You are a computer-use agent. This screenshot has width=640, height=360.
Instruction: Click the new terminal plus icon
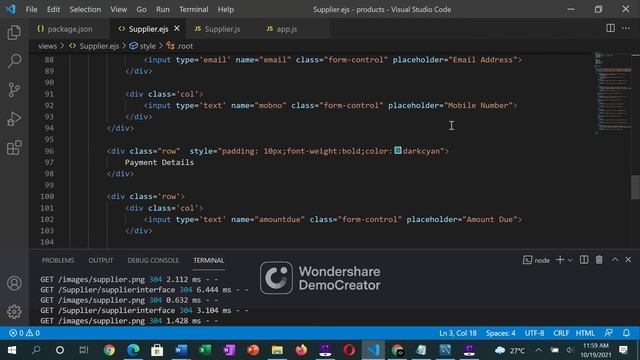[560, 260]
